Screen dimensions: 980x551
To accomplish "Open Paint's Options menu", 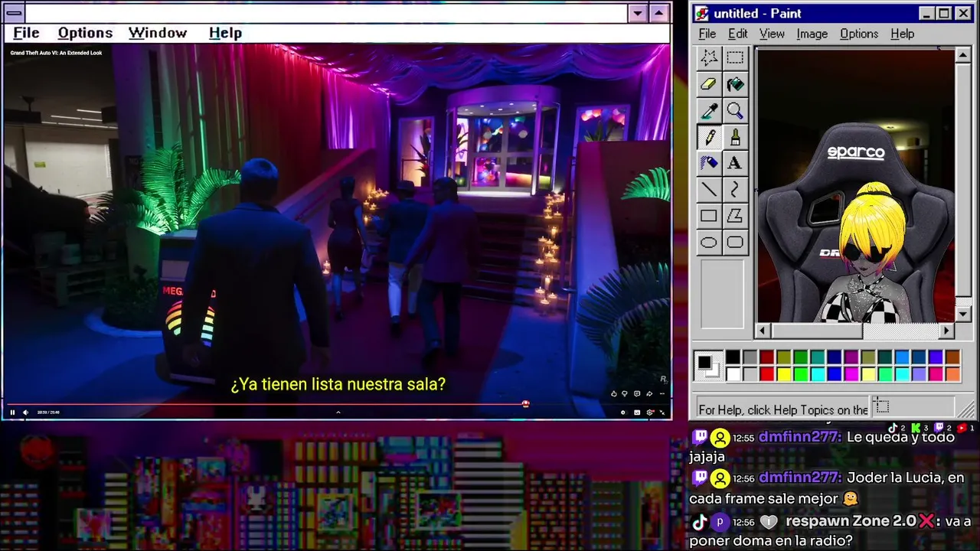I will tap(859, 34).
